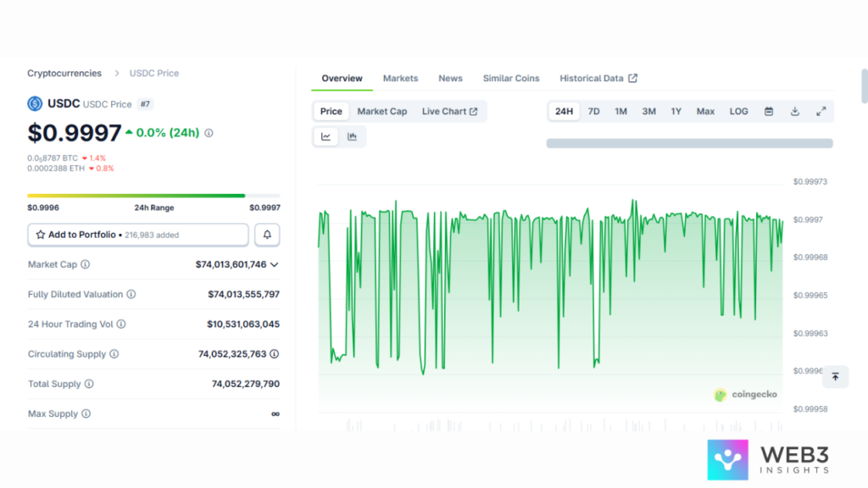Screen dimensions: 868x488
Task: Open the Historical Data tab
Action: [x=598, y=78]
